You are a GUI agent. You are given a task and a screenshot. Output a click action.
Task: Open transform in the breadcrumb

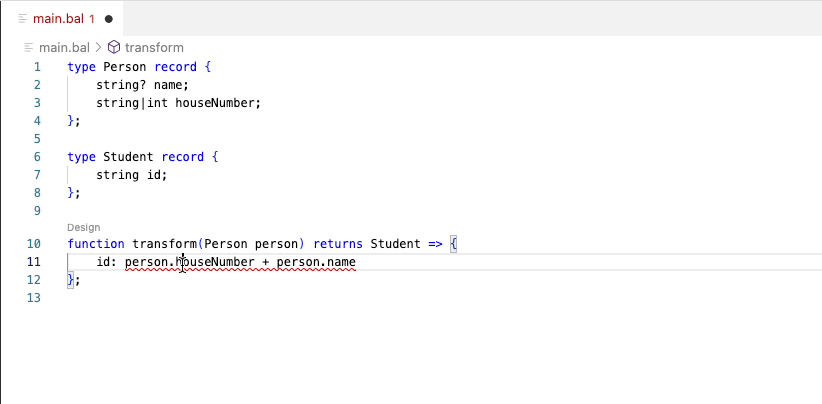tap(154, 48)
